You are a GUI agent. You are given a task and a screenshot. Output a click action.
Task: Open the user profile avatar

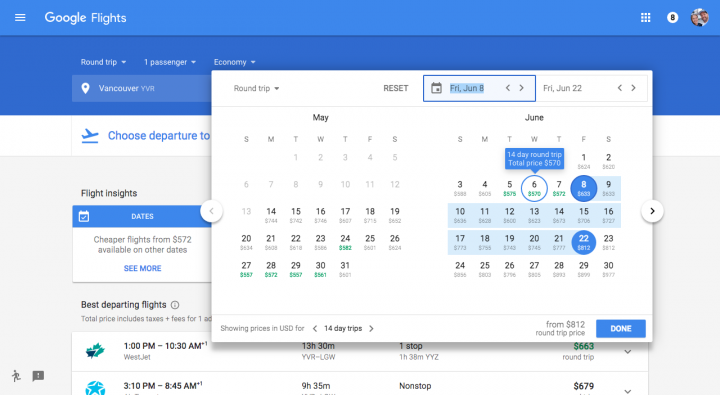(699, 17)
